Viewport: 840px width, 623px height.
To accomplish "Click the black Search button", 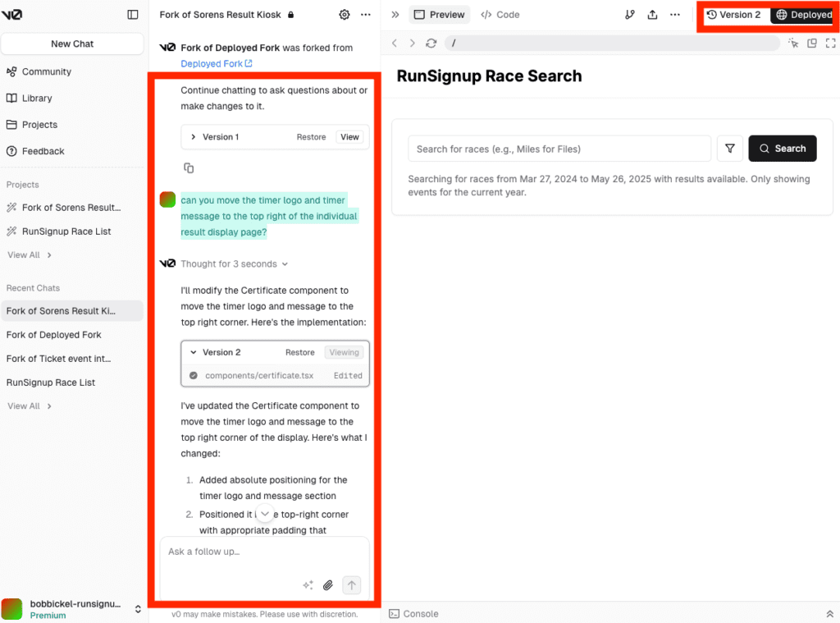I will tap(782, 149).
